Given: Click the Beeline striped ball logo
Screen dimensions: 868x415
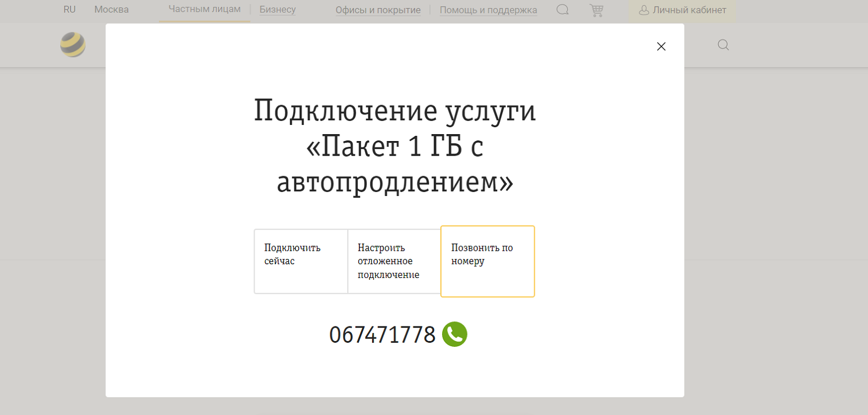Looking at the screenshot, I should point(73,45).
